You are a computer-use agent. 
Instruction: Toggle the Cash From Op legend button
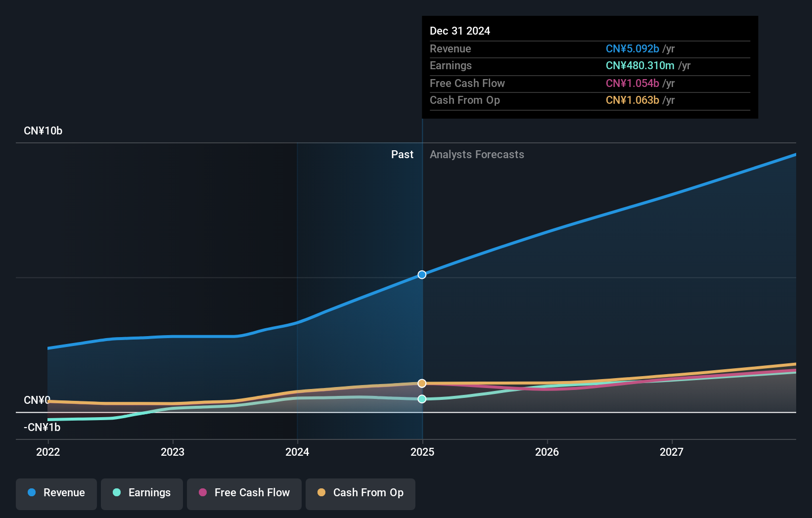(361, 494)
